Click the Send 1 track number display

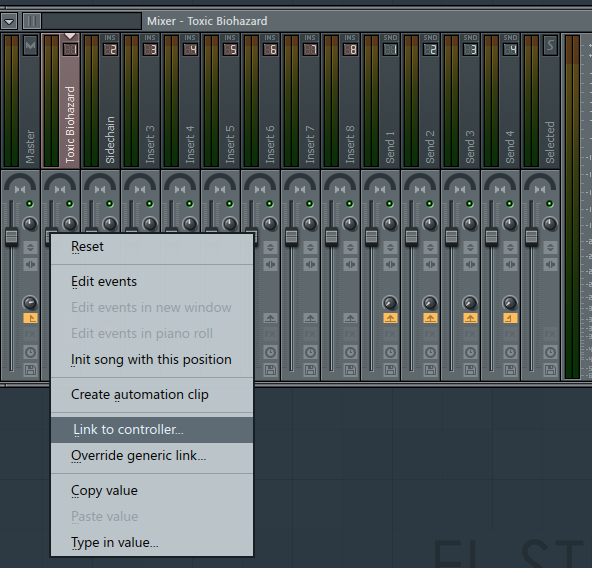[x=390, y=49]
